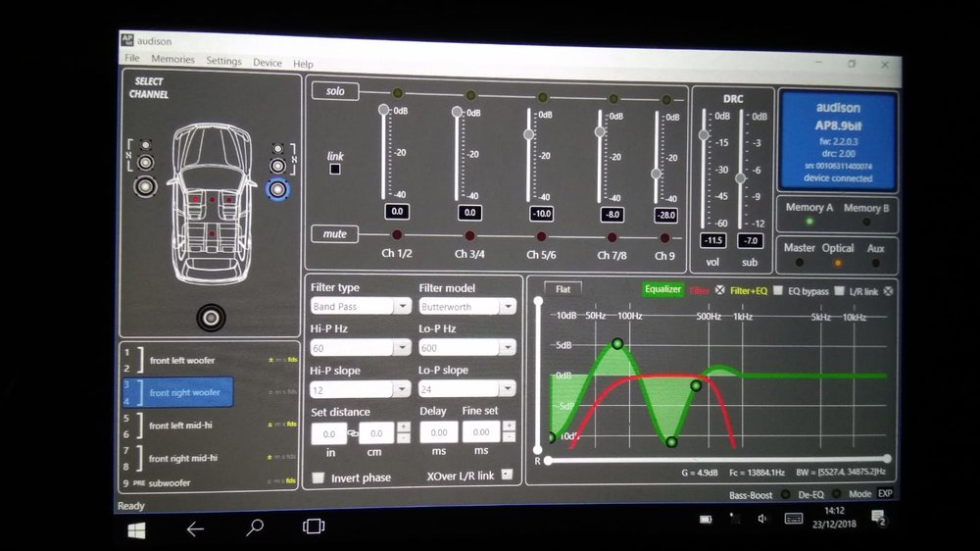Check the Invert phase box
The width and height of the screenshot is (980, 551).
pos(318,477)
